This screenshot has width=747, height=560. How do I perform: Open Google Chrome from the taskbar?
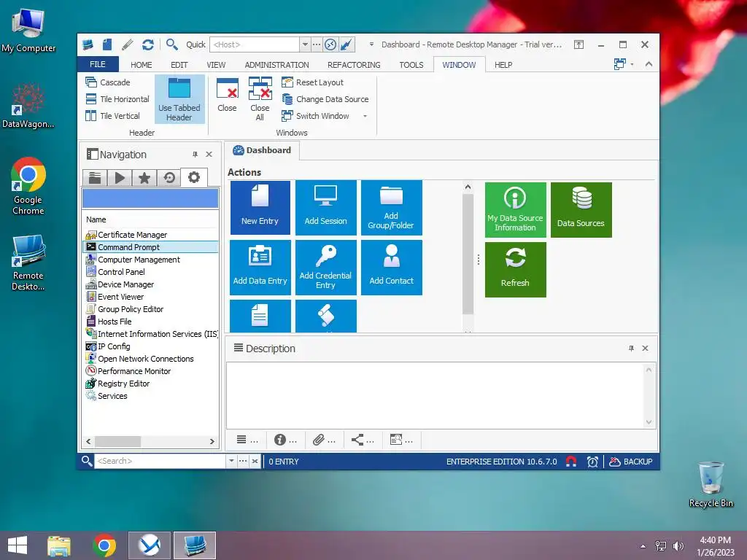coord(104,545)
